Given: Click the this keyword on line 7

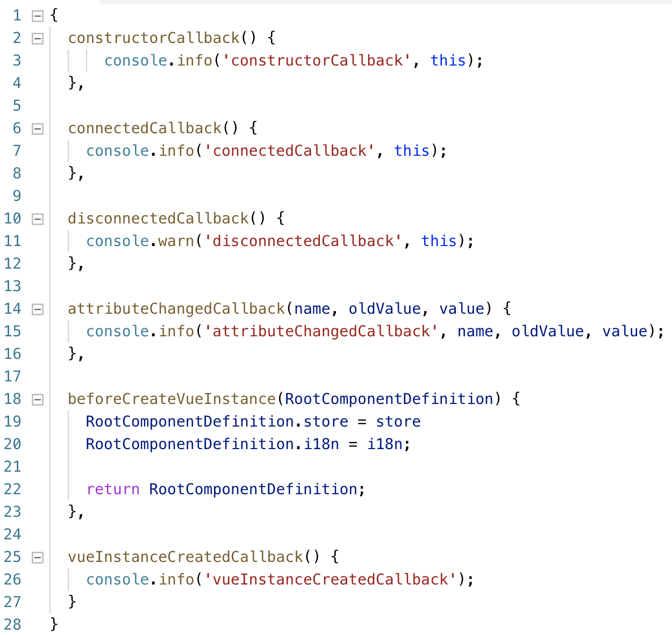Looking at the screenshot, I should [412, 151].
